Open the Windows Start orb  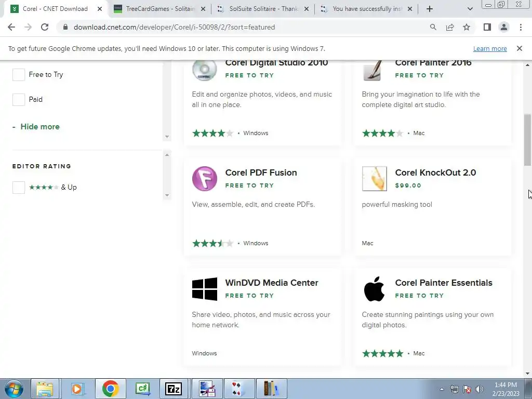pyautogui.click(x=14, y=389)
